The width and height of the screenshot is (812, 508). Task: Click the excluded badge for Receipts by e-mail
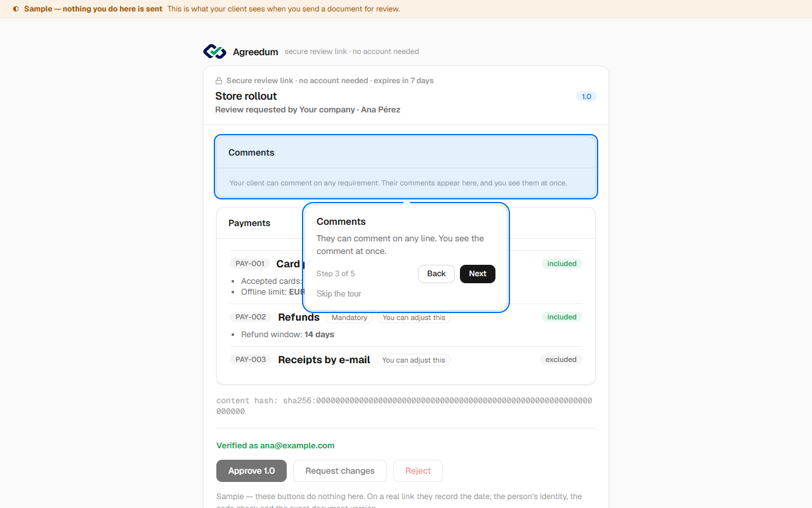pyautogui.click(x=561, y=359)
